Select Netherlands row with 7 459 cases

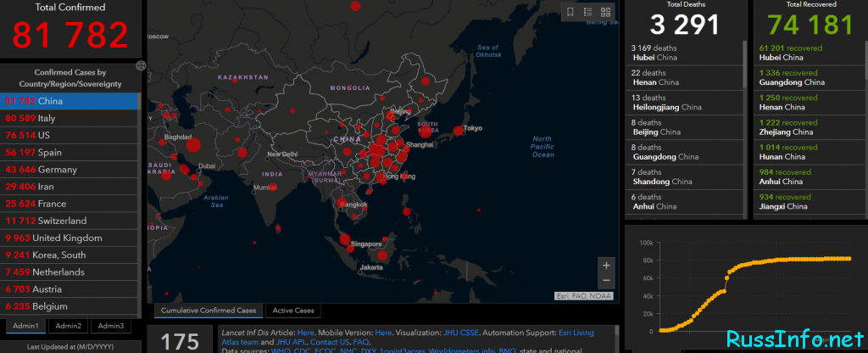(x=69, y=272)
